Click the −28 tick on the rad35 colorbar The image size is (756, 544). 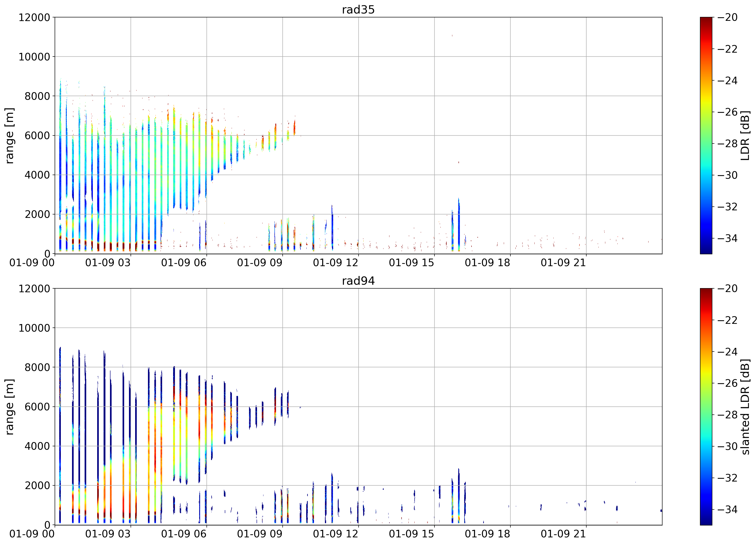(x=727, y=143)
